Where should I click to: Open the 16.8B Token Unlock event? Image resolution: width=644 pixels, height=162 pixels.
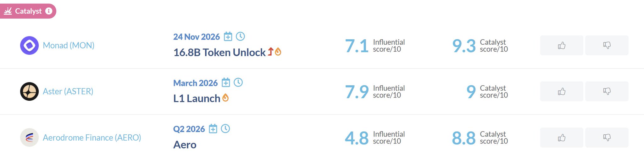tap(219, 52)
